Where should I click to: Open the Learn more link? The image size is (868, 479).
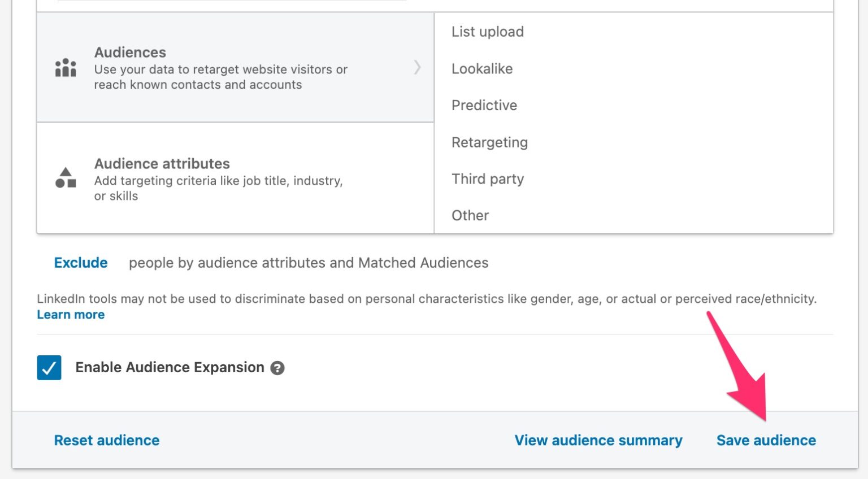point(70,315)
